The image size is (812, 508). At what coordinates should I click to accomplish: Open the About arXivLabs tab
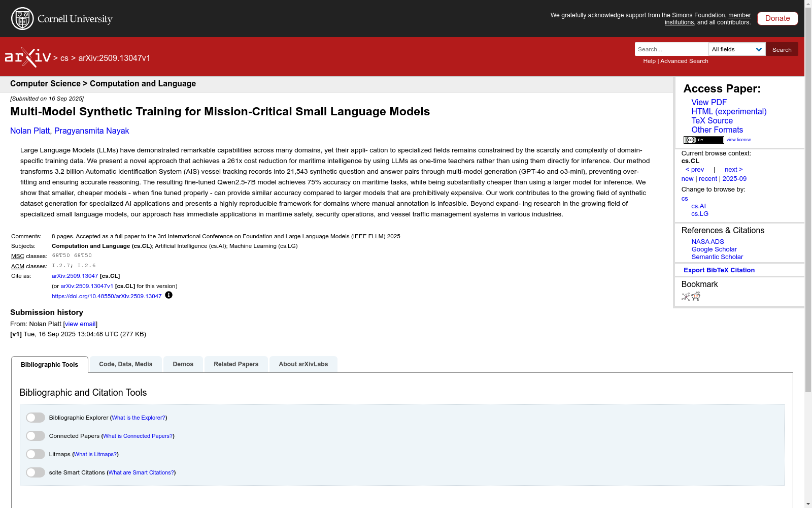click(x=303, y=364)
